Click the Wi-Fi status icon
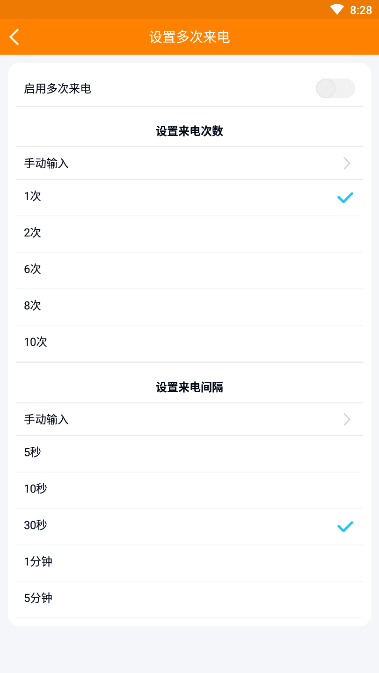Screen dimensions: 379x673 tap(337, 9)
